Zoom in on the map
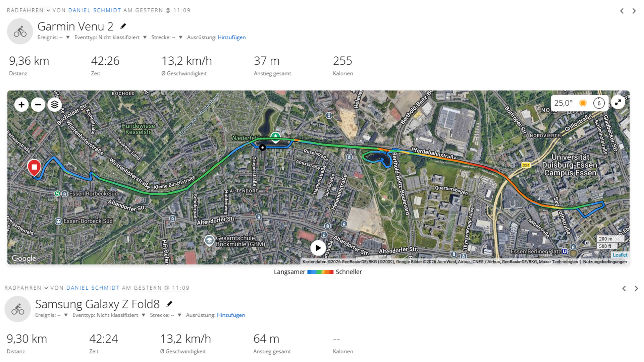 pos(21,105)
